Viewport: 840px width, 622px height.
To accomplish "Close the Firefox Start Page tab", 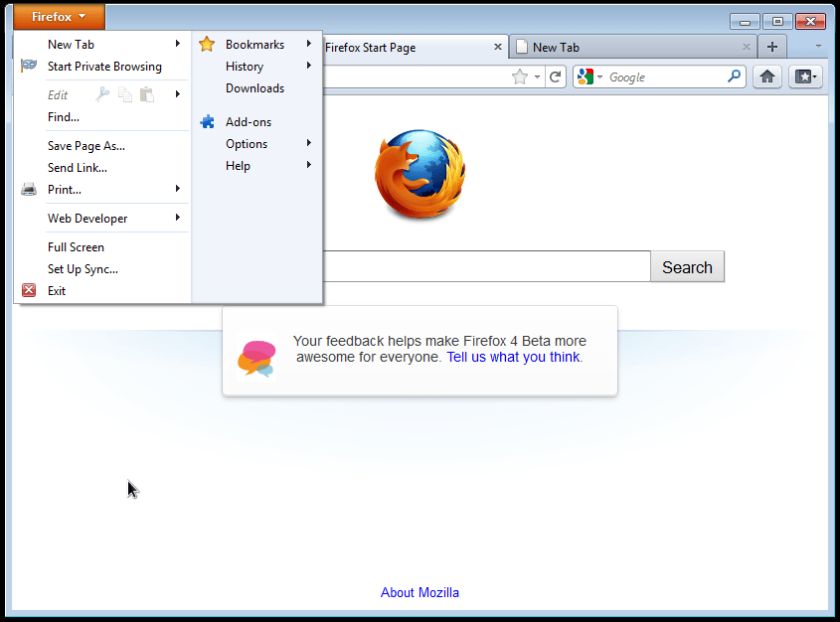I will click(498, 47).
